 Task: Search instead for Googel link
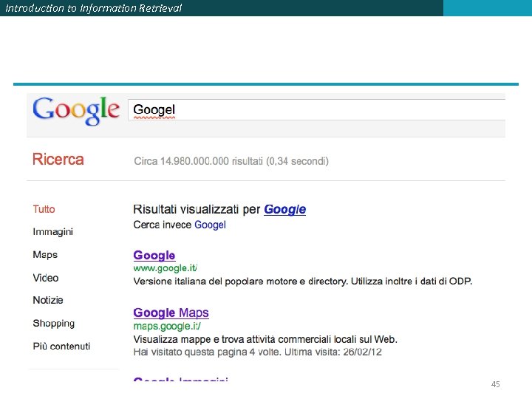[210, 225]
